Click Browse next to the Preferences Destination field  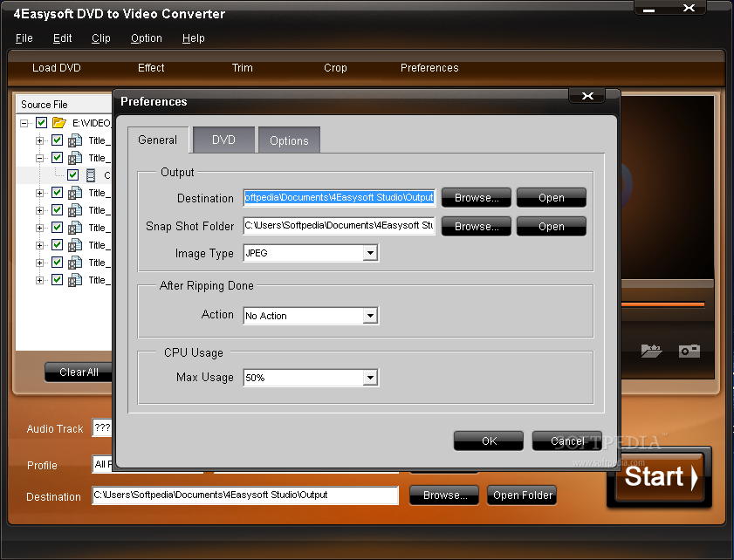click(477, 198)
